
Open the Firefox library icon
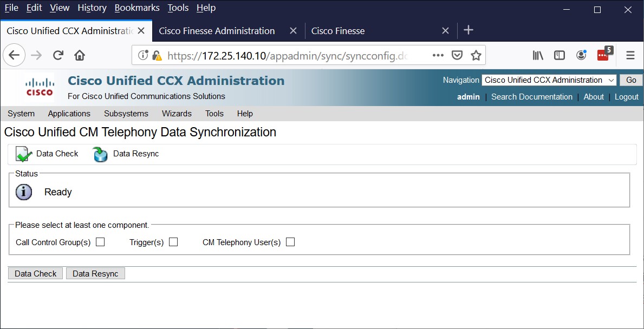(x=538, y=55)
